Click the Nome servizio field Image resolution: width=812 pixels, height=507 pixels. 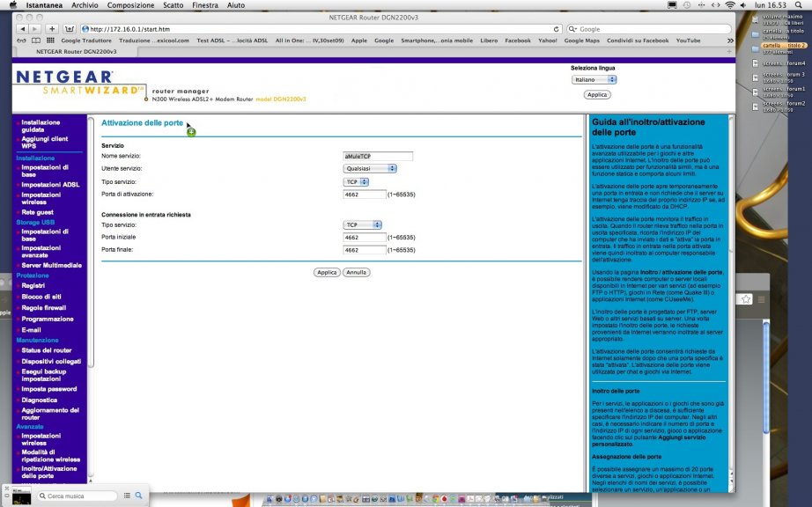tap(378, 157)
